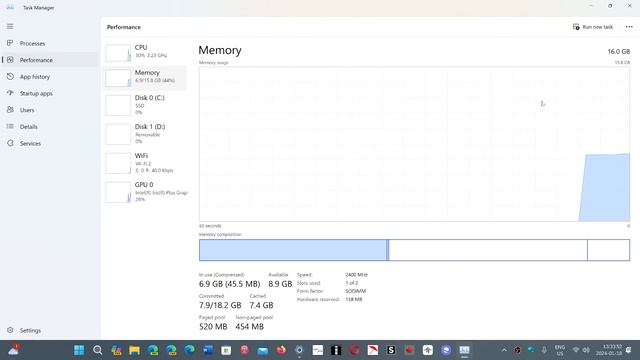Click the total memory 16.0 GB label
640x360 pixels.
pyautogui.click(x=619, y=51)
